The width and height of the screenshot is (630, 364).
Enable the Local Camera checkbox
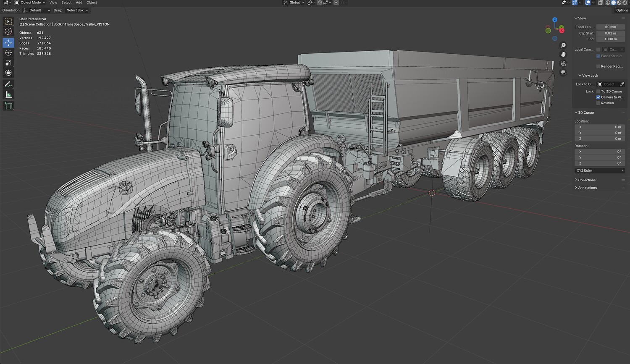click(598, 50)
